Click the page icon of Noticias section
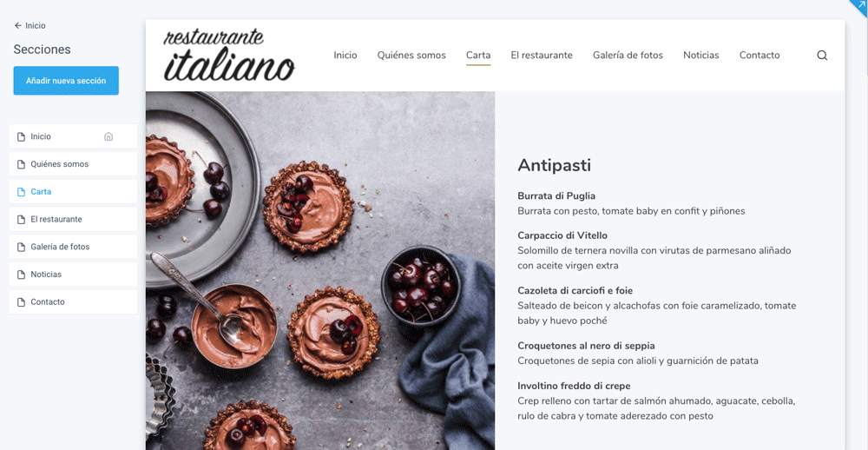Image resolution: width=868 pixels, height=450 pixels. (x=21, y=275)
